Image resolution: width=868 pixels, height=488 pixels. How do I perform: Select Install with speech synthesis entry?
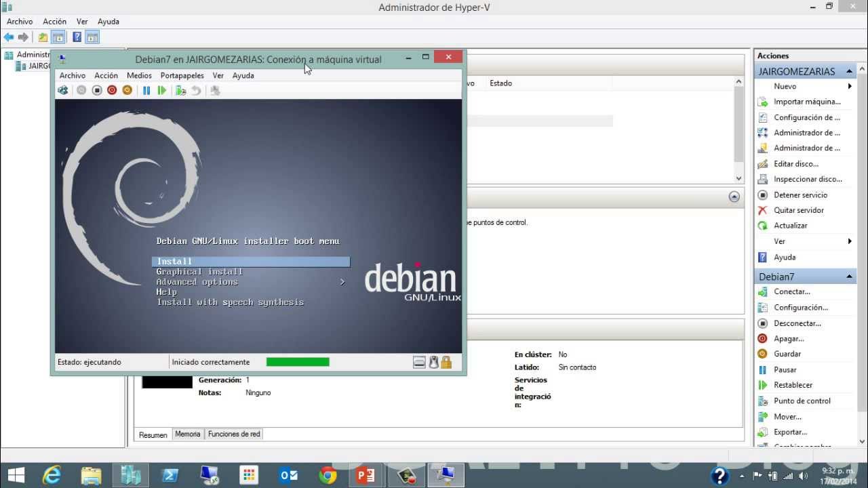pos(230,302)
